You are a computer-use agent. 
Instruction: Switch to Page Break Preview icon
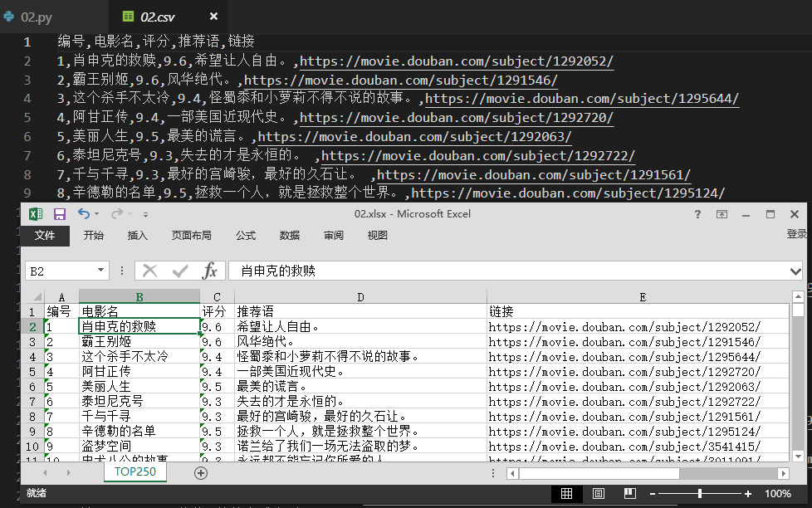(x=630, y=494)
